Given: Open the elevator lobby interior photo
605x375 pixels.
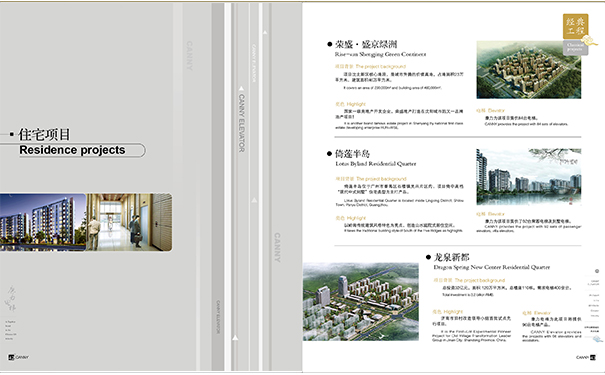Looking at the screenshot, I should click(129, 222).
